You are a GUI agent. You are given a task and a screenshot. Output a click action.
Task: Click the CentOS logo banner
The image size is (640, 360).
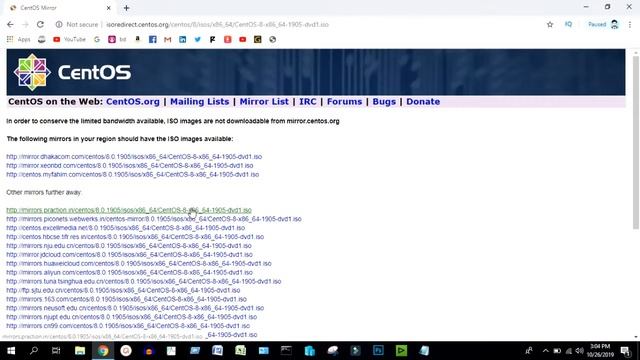316,72
